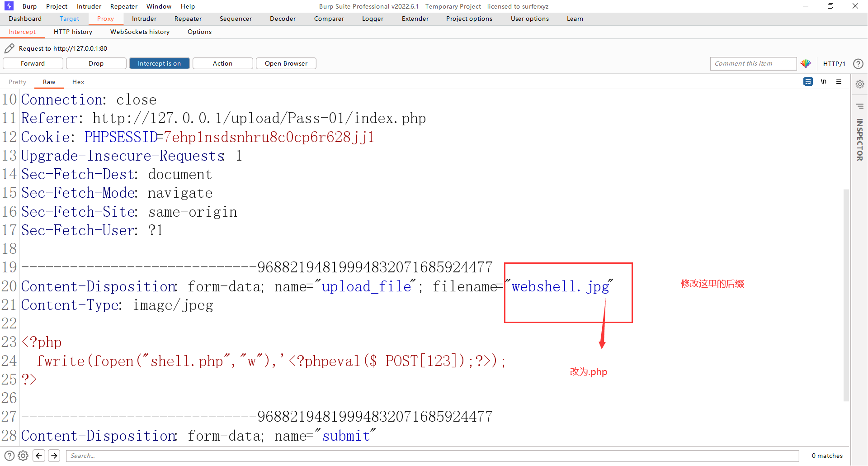Open the User options tab
Screen dimensions: 868x466
(x=530, y=19)
